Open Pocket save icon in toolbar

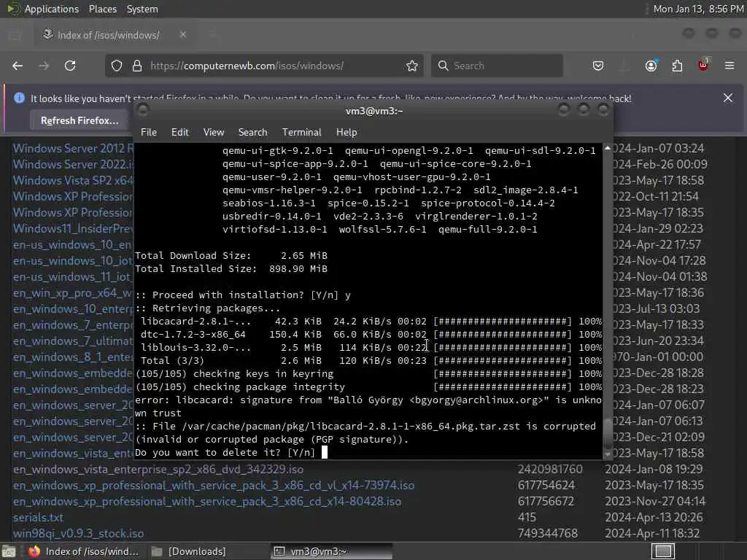598,66
